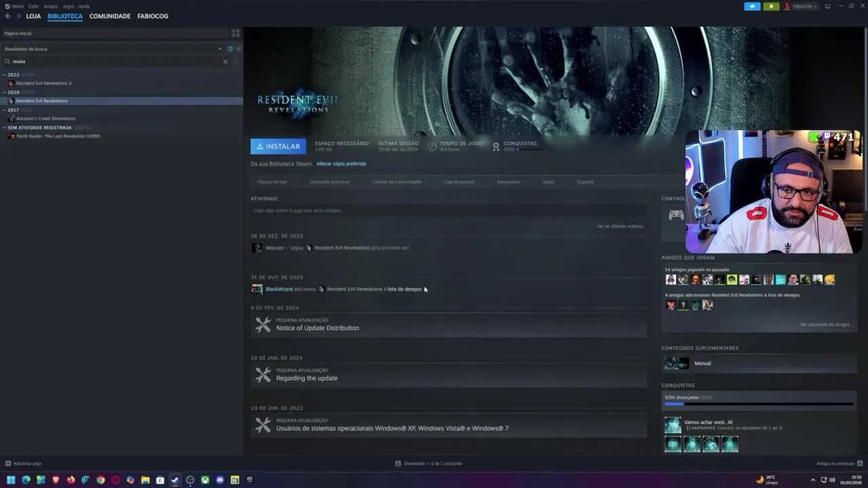Open the Ajuda menu

click(83, 6)
